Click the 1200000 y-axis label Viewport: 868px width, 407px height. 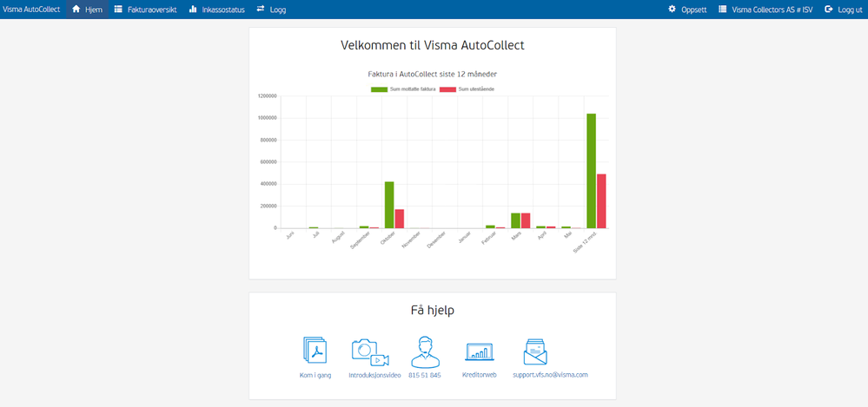(268, 96)
